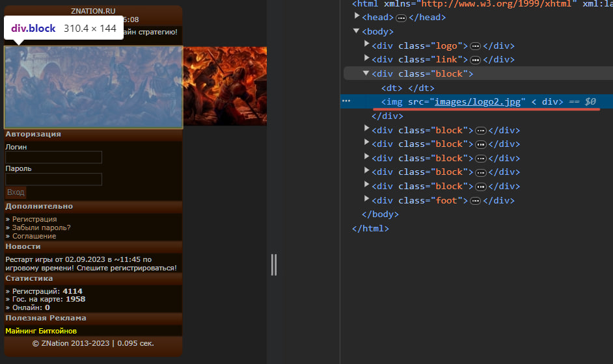Select the dt element in DOM tree
The height and width of the screenshot is (364, 613).
coord(407,88)
